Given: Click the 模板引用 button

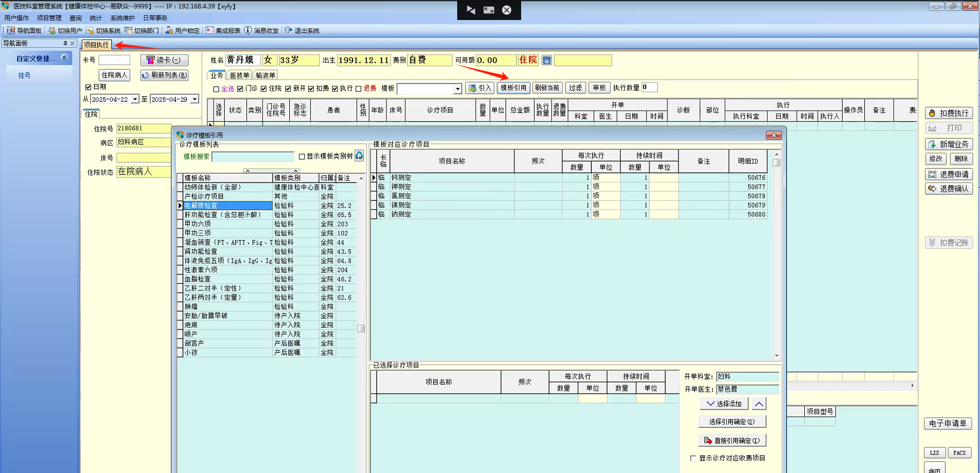Looking at the screenshot, I should [513, 88].
